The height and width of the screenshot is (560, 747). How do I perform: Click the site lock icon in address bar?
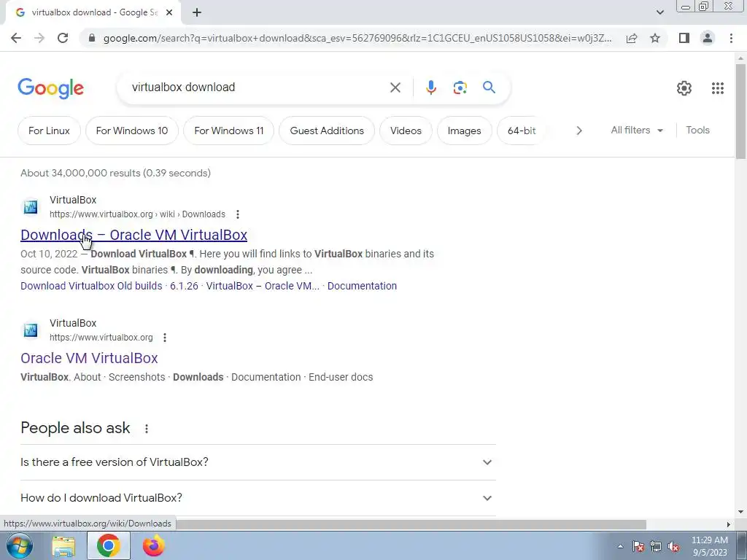92,38
